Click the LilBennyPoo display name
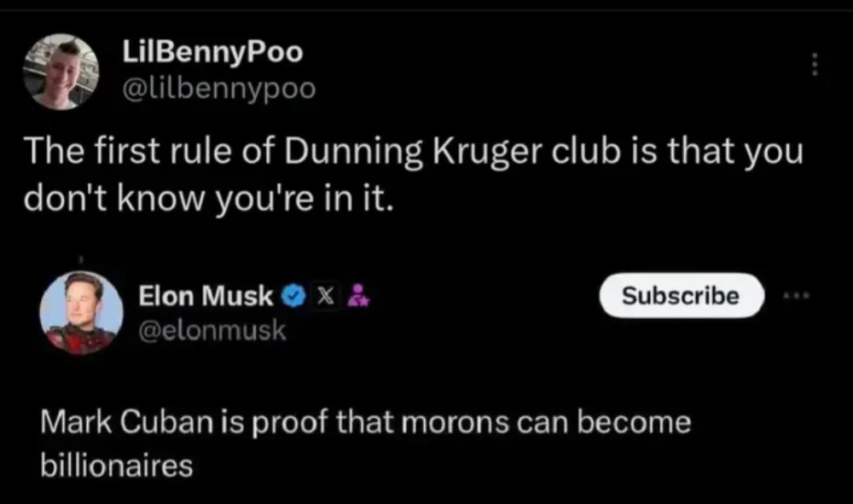 212,53
